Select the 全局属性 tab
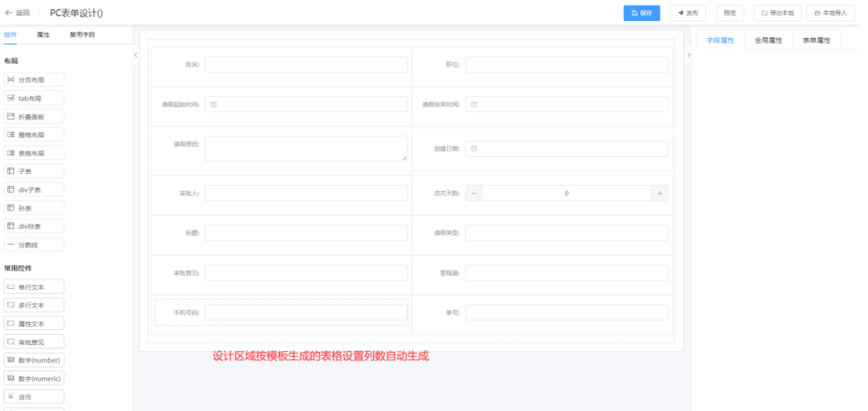Viewport: 868px width, 411px height. [x=769, y=40]
